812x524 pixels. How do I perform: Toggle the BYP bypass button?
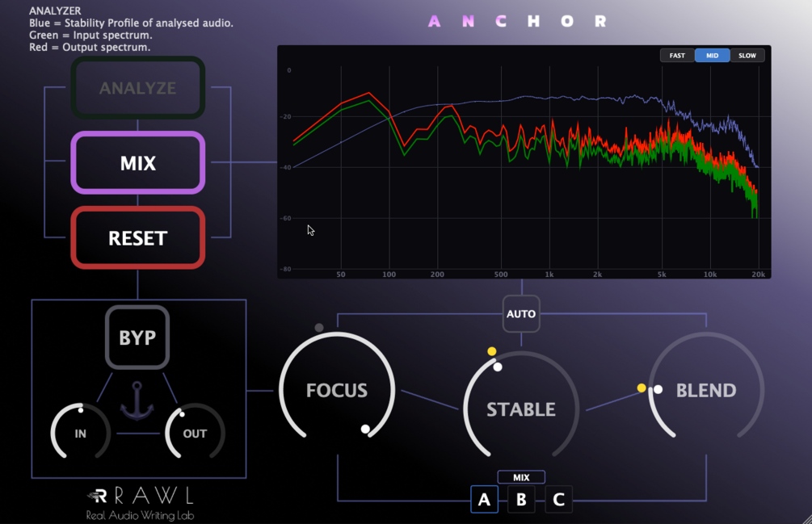[x=137, y=337]
